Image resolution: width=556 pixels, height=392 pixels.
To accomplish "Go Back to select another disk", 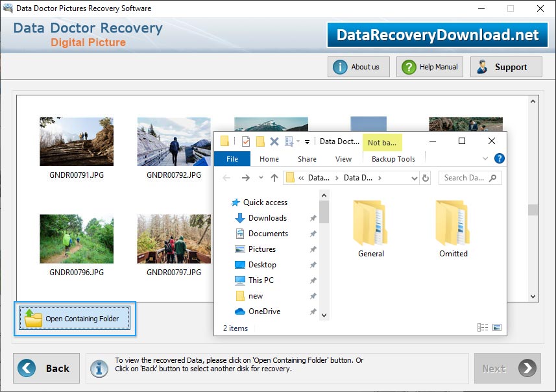I will pyautogui.click(x=47, y=368).
